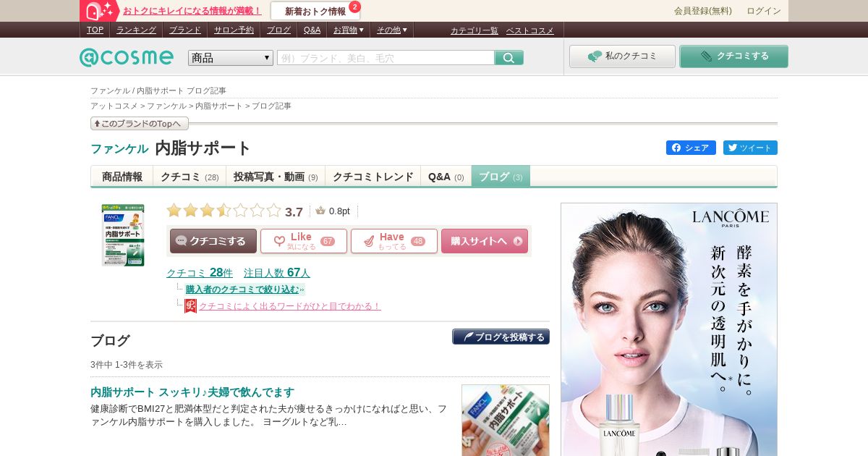Select 商品情報 tab
The image size is (868, 456).
pyautogui.click(x=122, y=177)
